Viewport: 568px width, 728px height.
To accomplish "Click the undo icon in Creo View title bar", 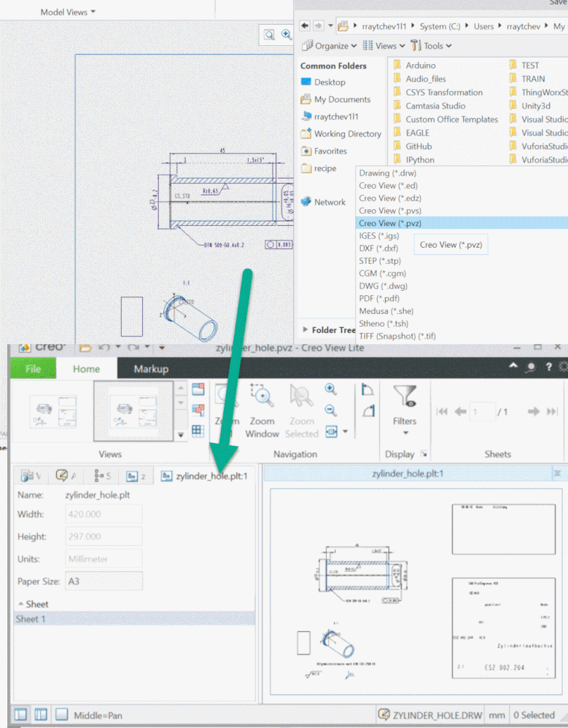I will click(x=104, y=348).
